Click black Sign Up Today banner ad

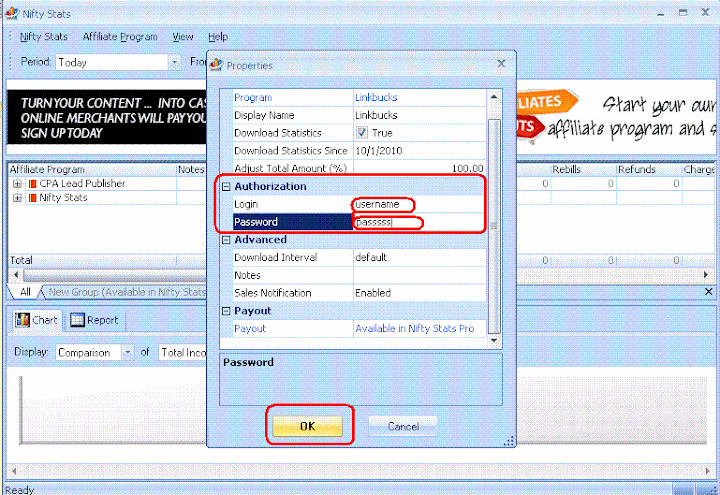pos(107,118)
